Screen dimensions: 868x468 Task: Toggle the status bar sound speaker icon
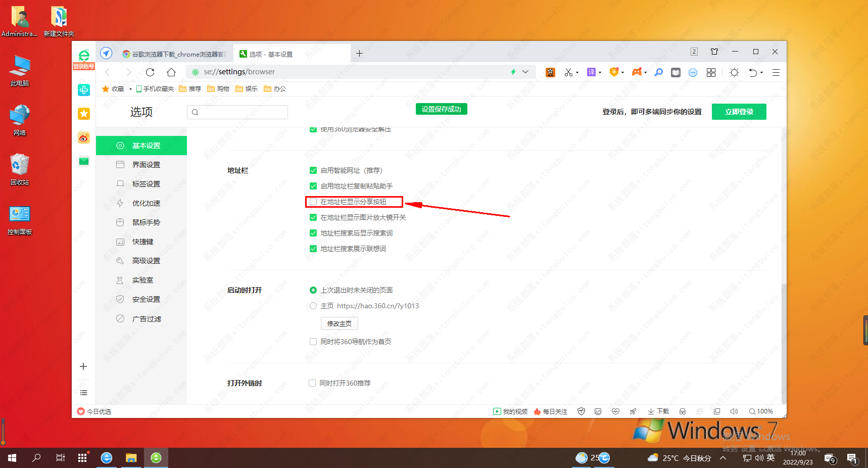point(734,411)
